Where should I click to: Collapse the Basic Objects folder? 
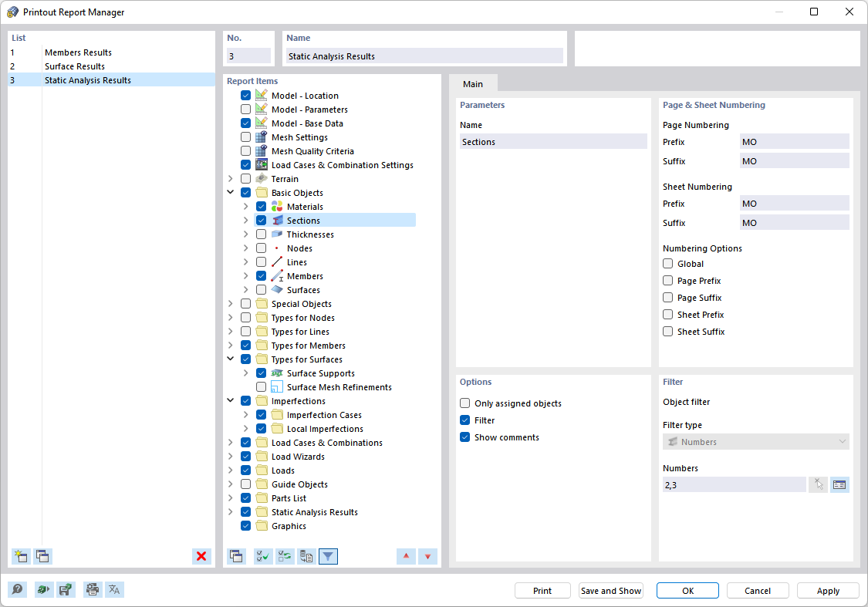click(x=231, y=192)
